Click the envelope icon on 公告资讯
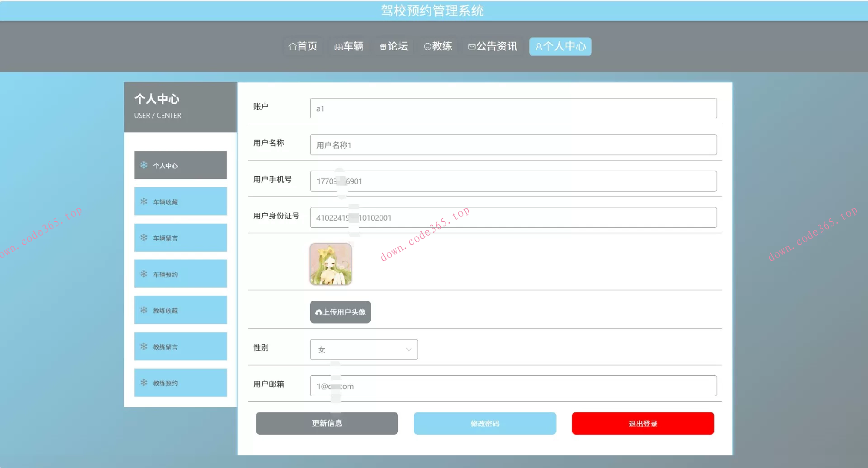 pos(472,47)
